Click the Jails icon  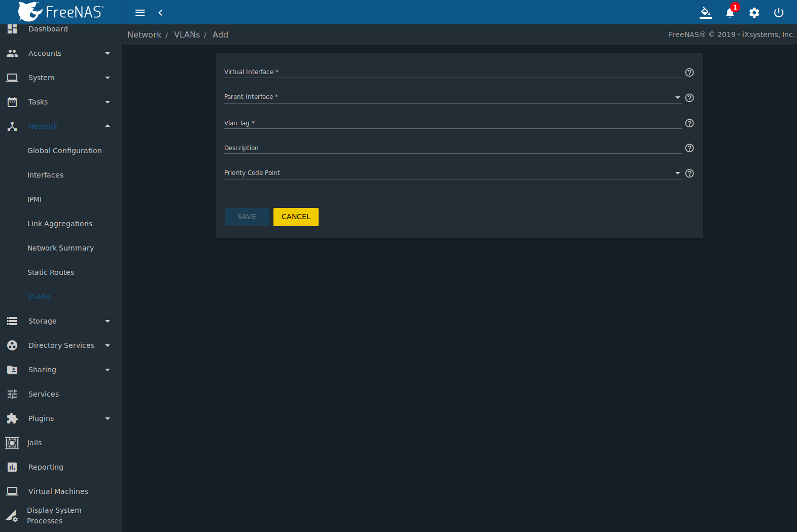point(12,443)
